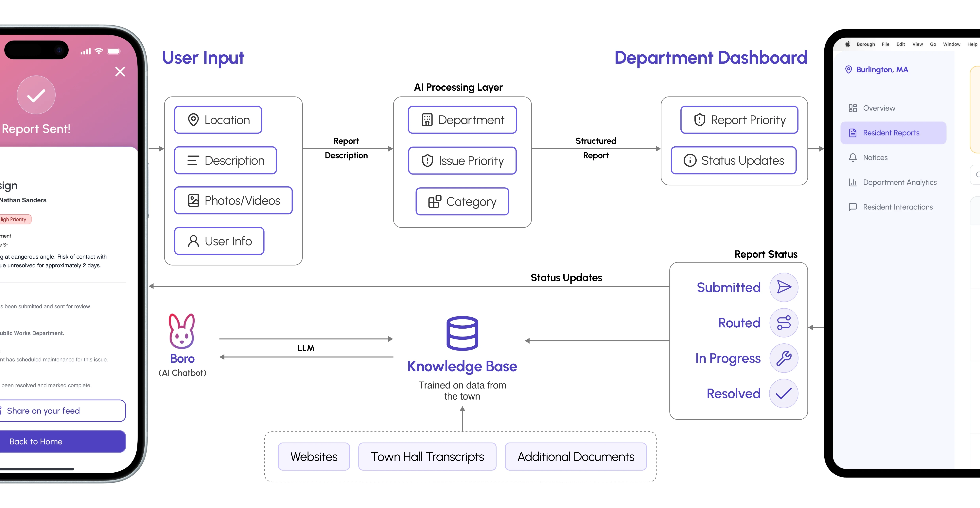
Task: Click the Submitted paper-plane icon
Action: click(x=784, y=287)
